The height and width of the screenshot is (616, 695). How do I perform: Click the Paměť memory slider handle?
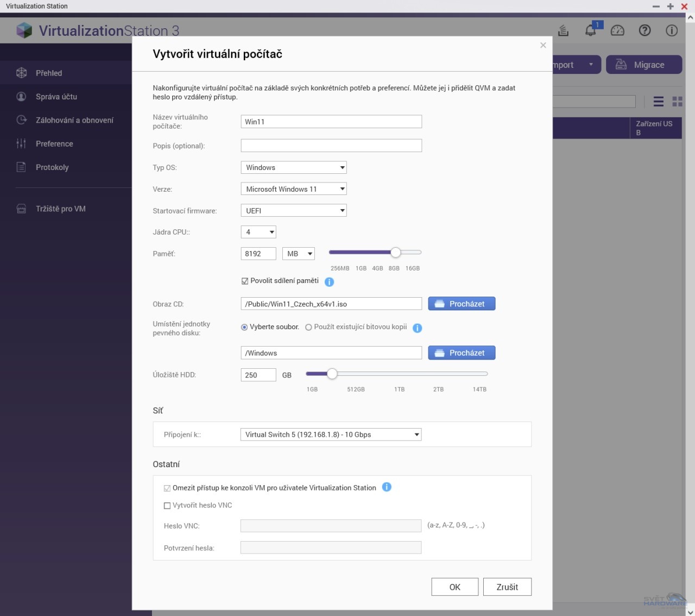396,253
